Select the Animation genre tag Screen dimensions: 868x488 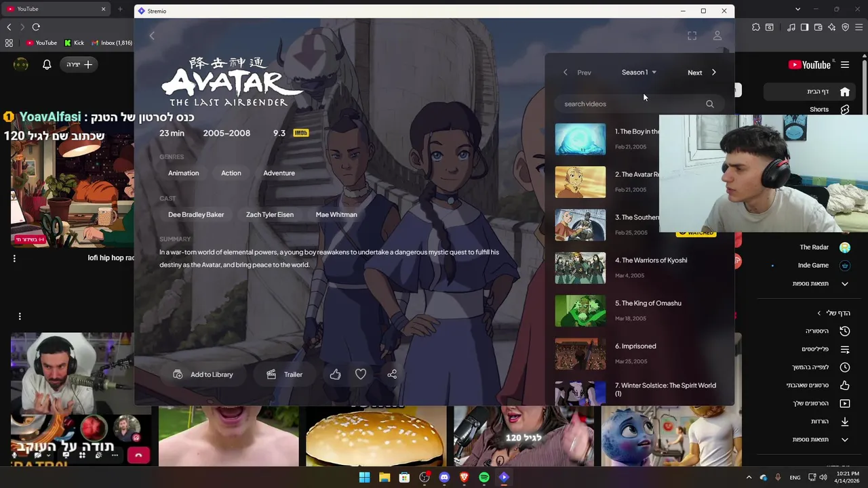tap(184, 173)
